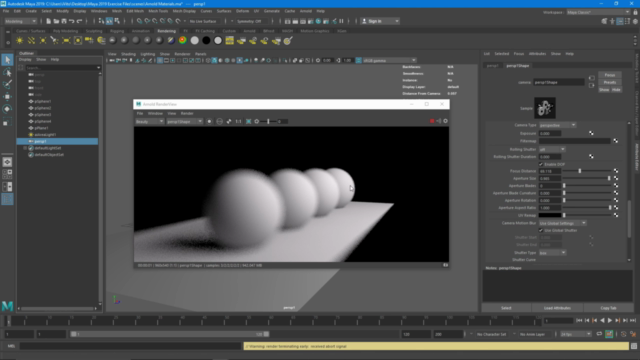Click the 1:1 real size icon in RenderView

click(x=238, y=122)
